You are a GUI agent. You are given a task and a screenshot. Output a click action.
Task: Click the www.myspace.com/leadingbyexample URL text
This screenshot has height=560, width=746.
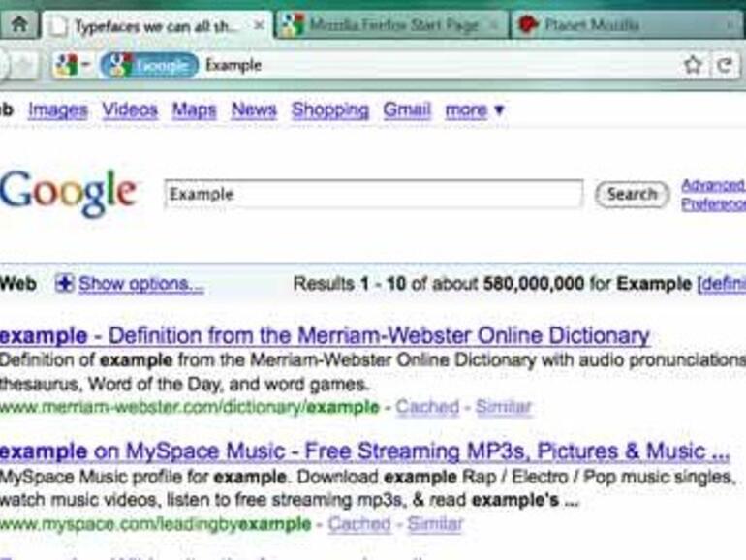tap(155, 524)
